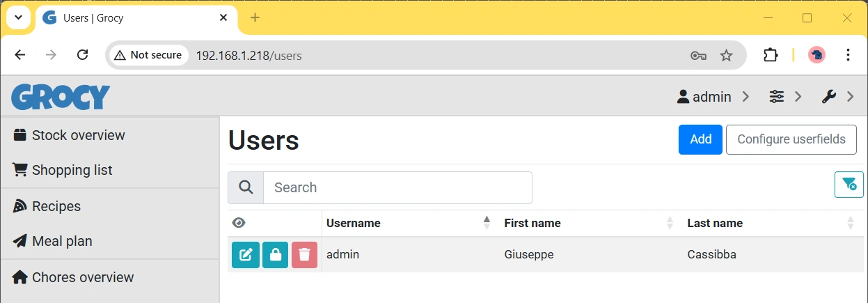Focus the Search input field

(397, 187)
